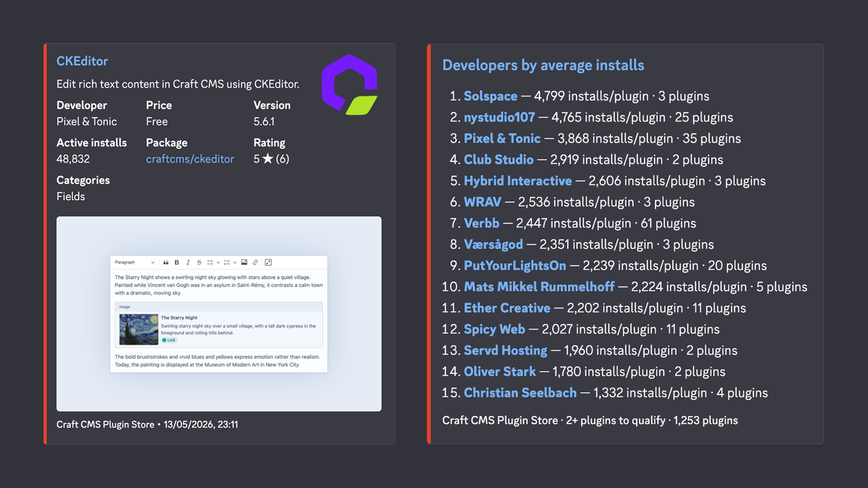Click '4,799 installs/plugin · 3 plugins' text
868x488 pixels.
point(622,96)
